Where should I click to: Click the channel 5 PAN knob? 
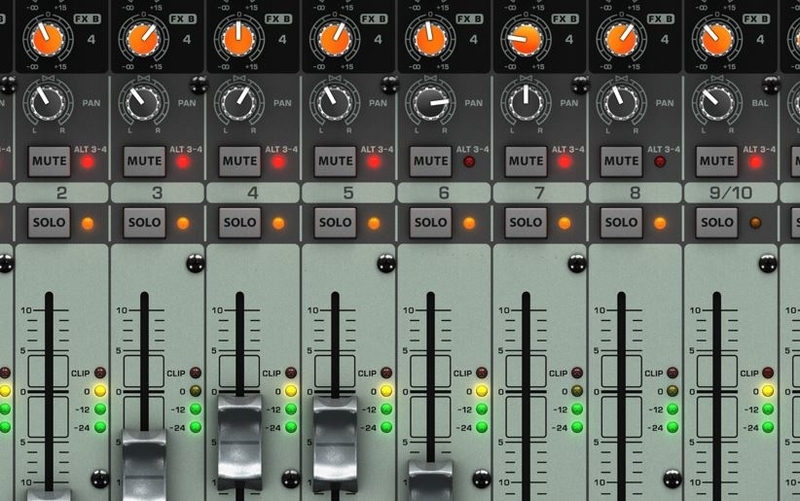[334, 102]
